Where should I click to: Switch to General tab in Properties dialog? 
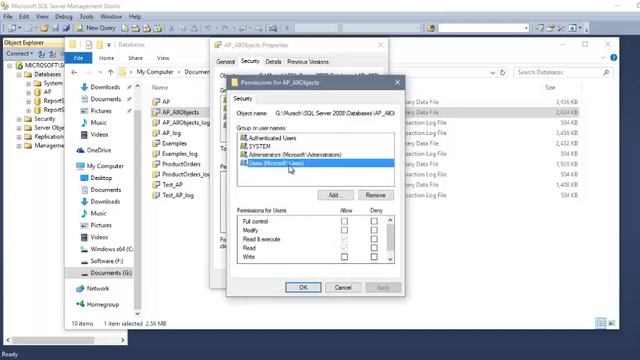(225, 62)
